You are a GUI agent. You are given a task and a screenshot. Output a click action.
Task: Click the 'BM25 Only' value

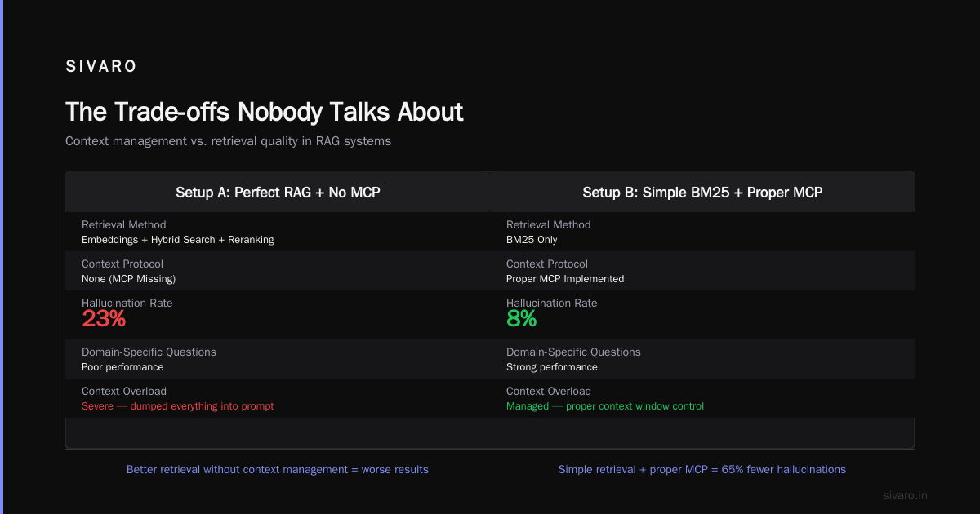pos(532,240)
